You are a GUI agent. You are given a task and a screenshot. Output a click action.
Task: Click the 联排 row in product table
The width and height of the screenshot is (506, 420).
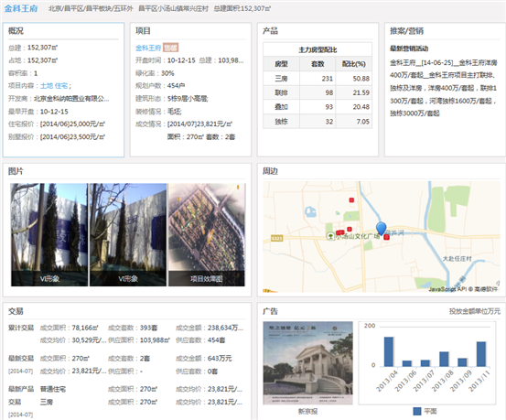point(318,92)
